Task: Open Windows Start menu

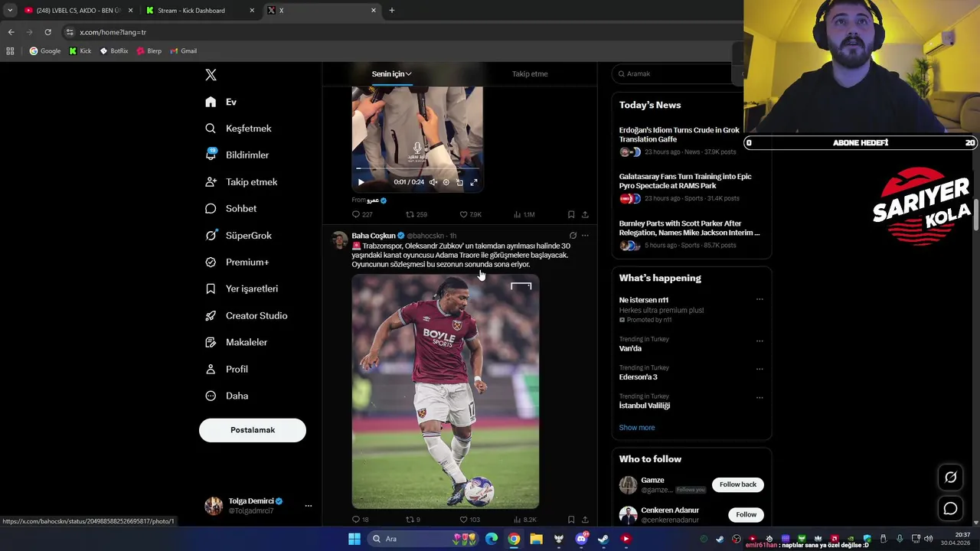Action: [x=354, y=539]
